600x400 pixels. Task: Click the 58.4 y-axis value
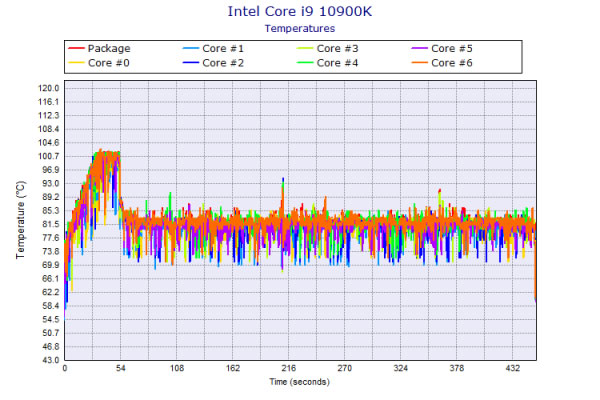(51, 306)
